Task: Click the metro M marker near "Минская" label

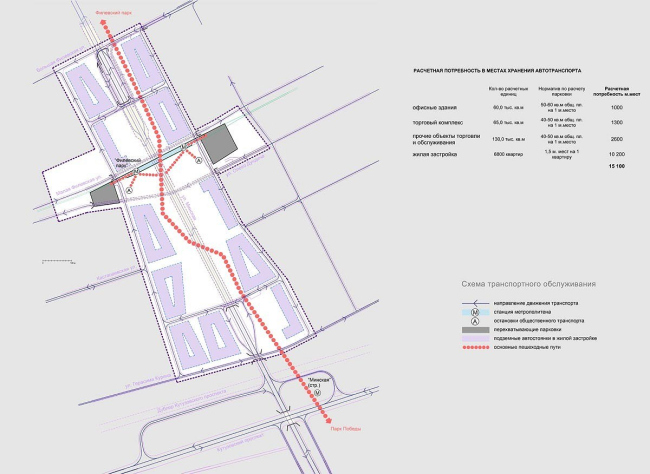Action: point(318,393)
